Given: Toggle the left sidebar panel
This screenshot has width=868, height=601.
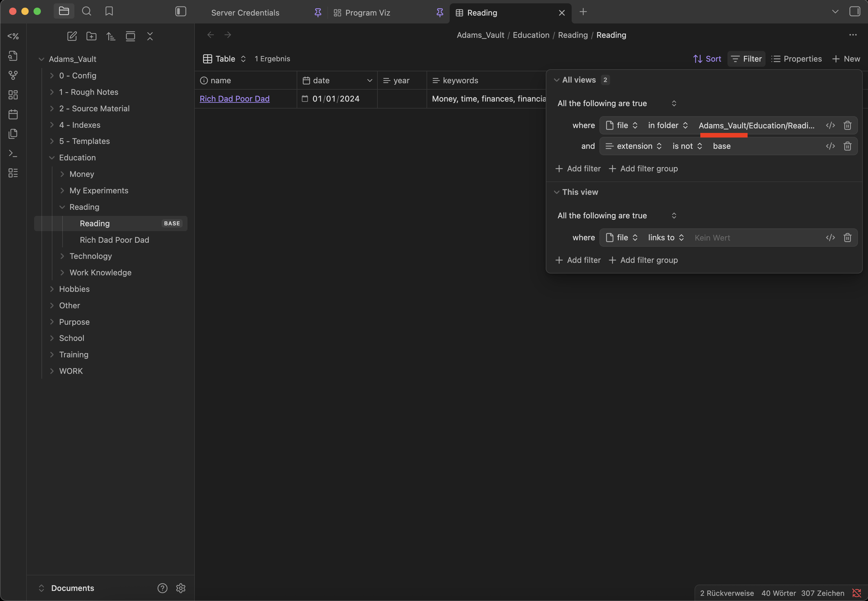Looking at the screenshot, I should (181, 11).
